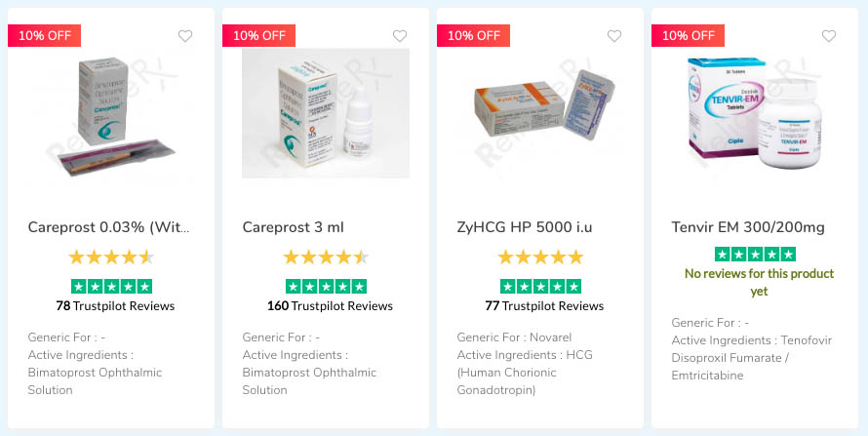
Task: Favorite Careprost 0.03% with the heart icon
Action: click(185, 36)
